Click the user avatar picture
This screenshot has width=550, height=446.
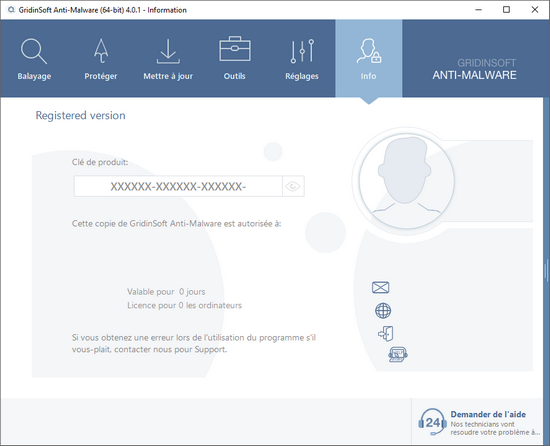(x=407, y=181)
